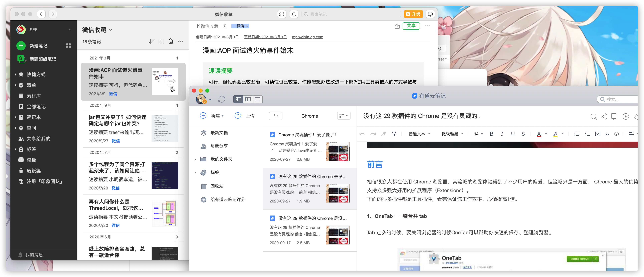Open the grid icon beside 新建笔记
The height and width of the screenshot is (277, 644).
68,46
